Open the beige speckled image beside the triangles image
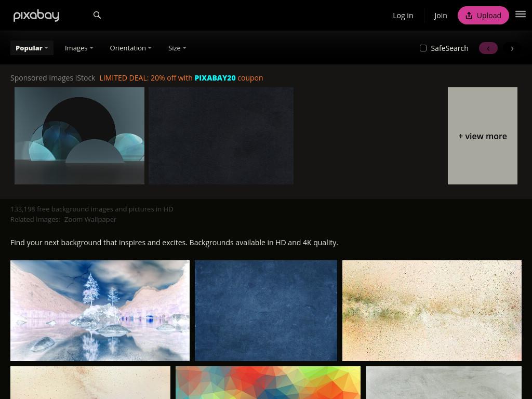Screen dimensions: 532x399 90,383
